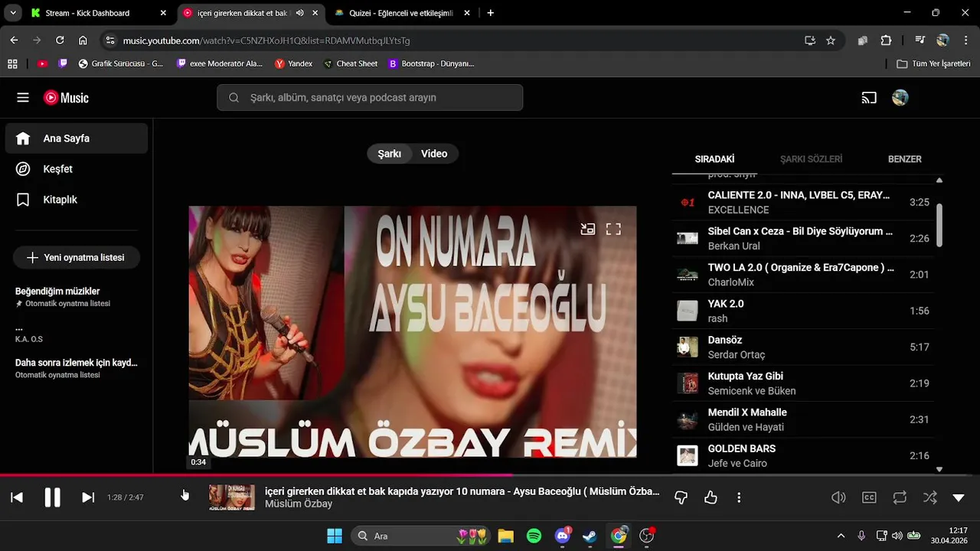Switch to Şarkı (song) mode
The image size is (980, 551).
point(389,154)
